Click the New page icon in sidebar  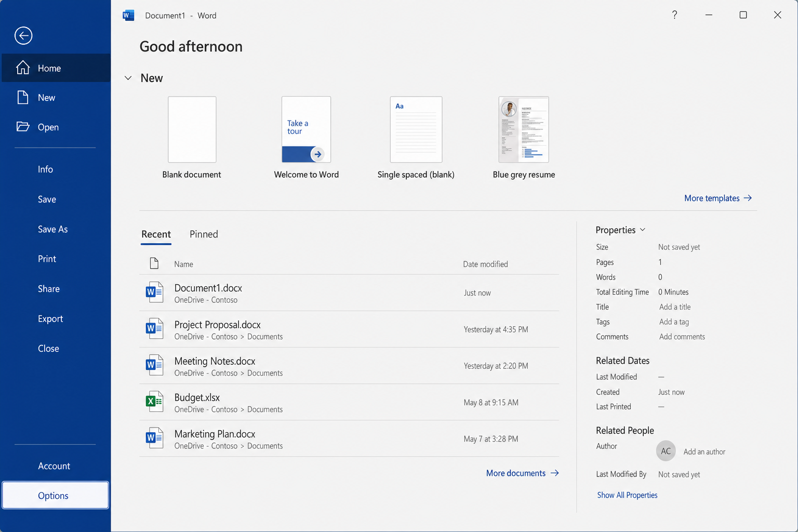(23, 97)
